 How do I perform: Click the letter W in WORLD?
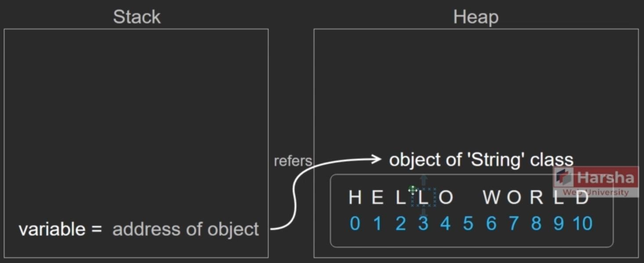(492, 198)
